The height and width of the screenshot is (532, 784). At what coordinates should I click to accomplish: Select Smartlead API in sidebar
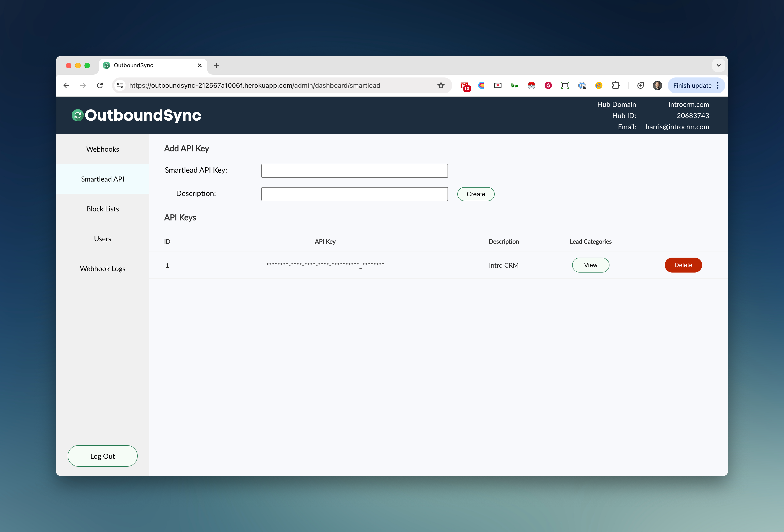103,179
